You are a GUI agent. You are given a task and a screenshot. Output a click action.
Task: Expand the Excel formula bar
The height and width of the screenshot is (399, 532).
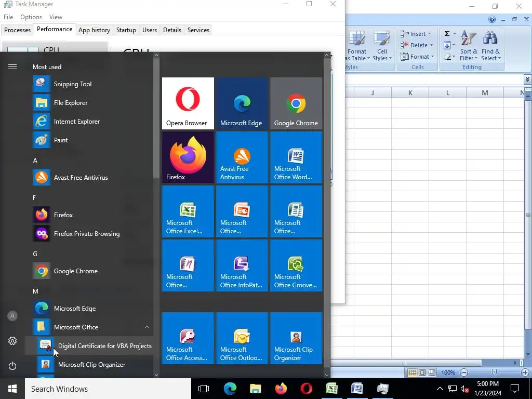point(527,79)
